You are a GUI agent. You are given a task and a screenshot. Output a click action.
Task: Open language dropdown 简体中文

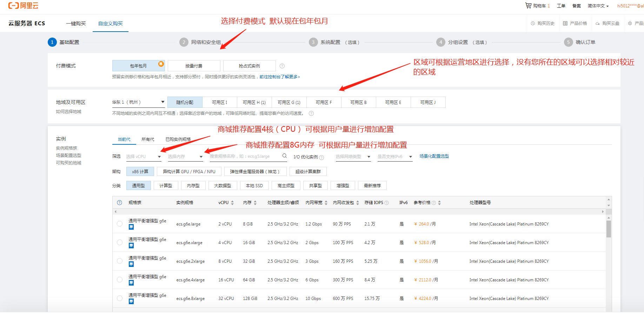coord(598,6)
